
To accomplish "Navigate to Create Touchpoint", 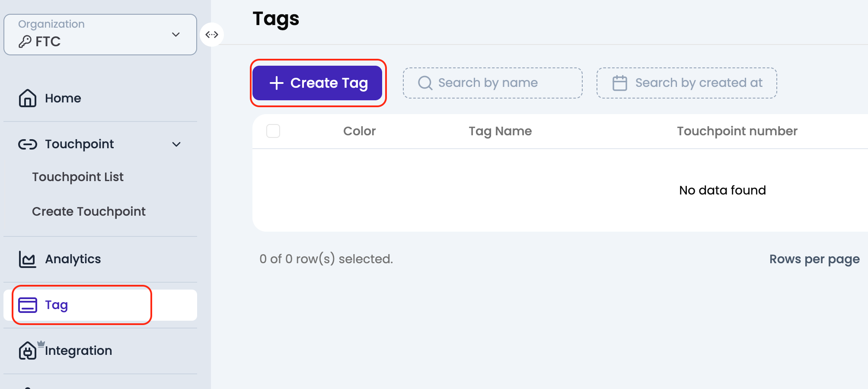I will point(88,211).
